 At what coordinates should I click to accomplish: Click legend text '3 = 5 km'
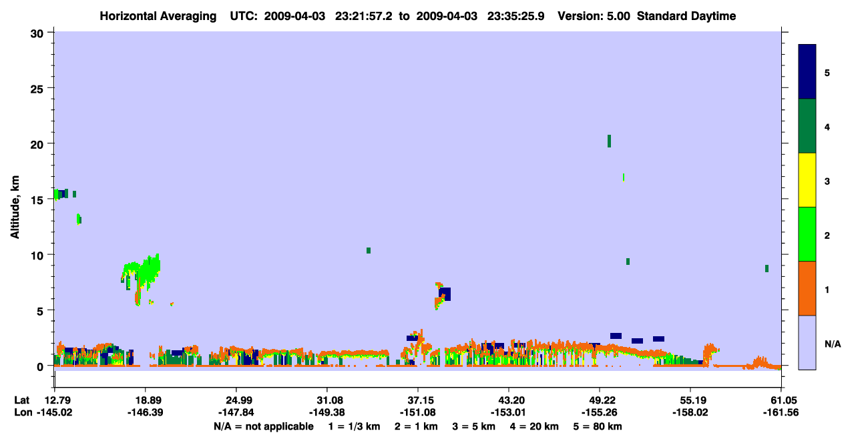point(473,426)
